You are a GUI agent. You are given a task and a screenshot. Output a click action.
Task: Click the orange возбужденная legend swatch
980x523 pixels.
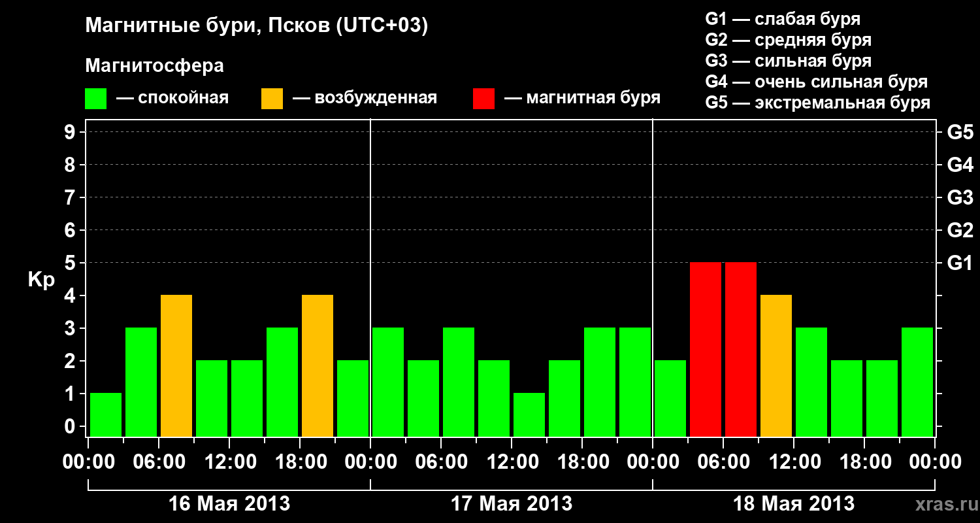(272, 99)
